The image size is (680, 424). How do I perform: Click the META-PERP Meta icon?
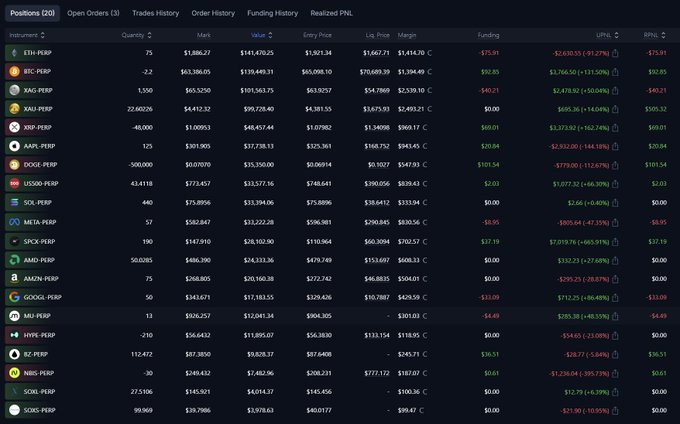(14, 222)
